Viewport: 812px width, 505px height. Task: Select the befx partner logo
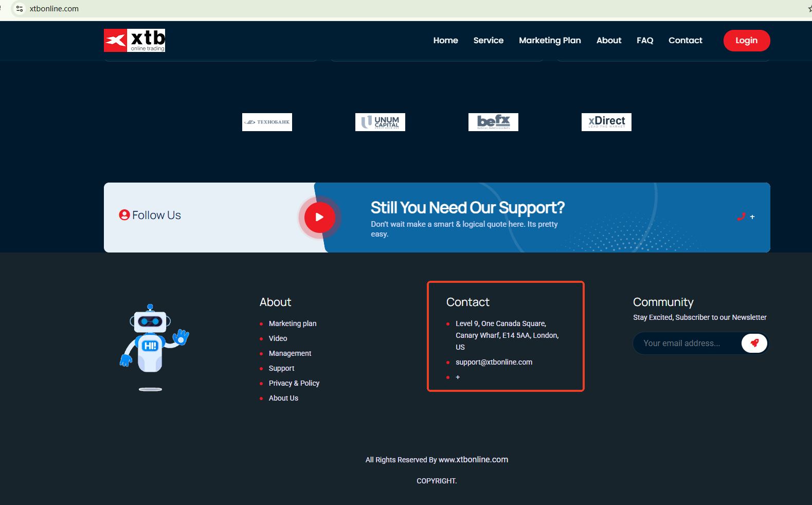coord(493,122)
